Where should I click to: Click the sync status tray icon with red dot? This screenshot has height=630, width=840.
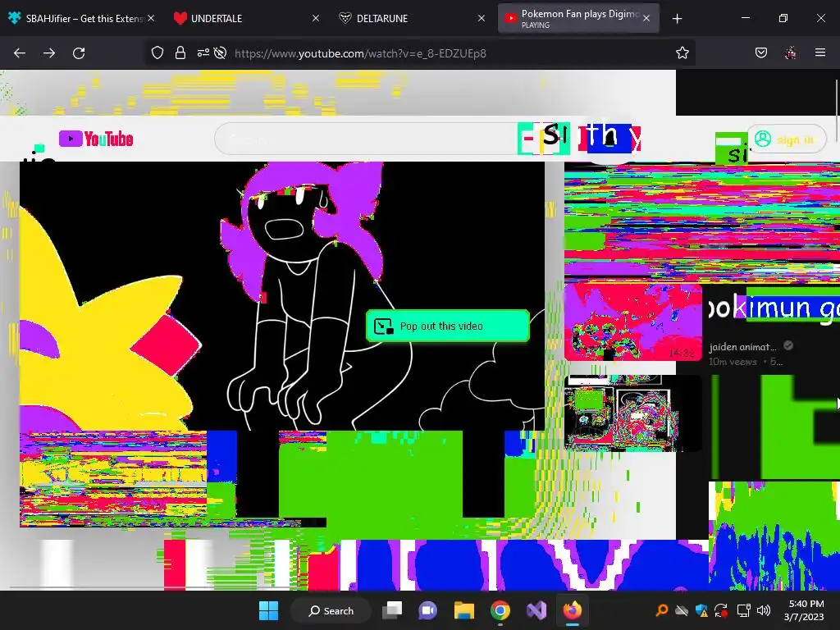coord(721,610)
